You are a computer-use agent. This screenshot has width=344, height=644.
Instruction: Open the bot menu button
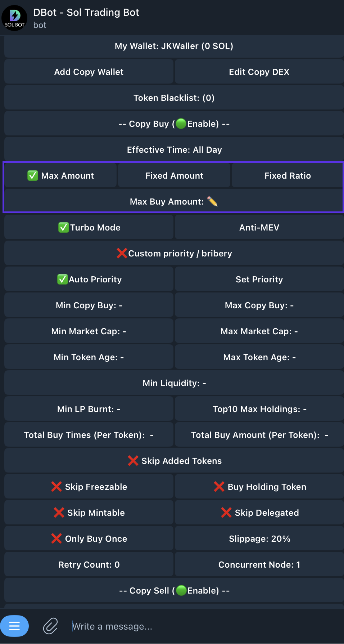point(14,626)
